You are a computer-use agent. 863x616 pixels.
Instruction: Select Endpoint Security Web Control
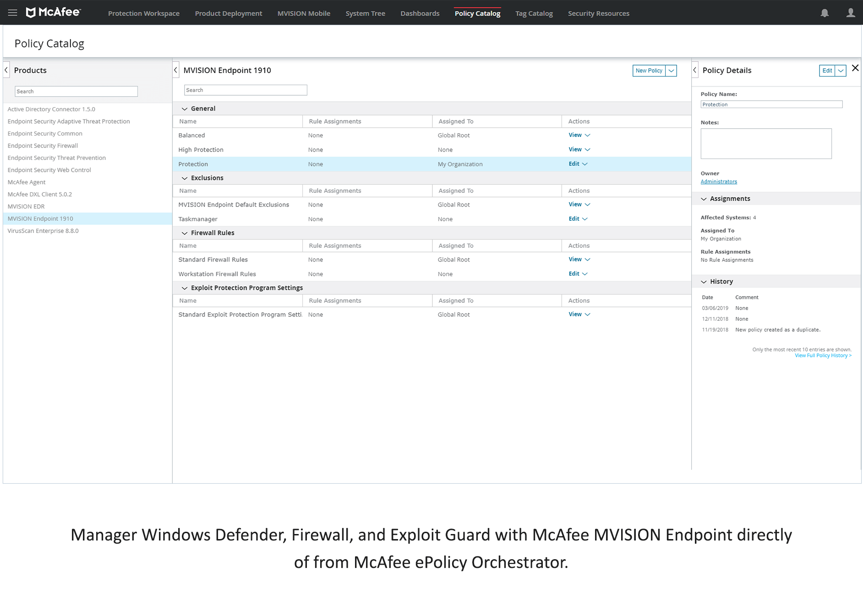[49, 170]
